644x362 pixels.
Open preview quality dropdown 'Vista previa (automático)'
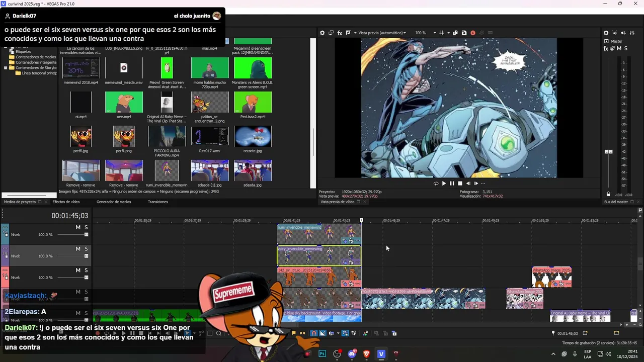tap(382, 33)
